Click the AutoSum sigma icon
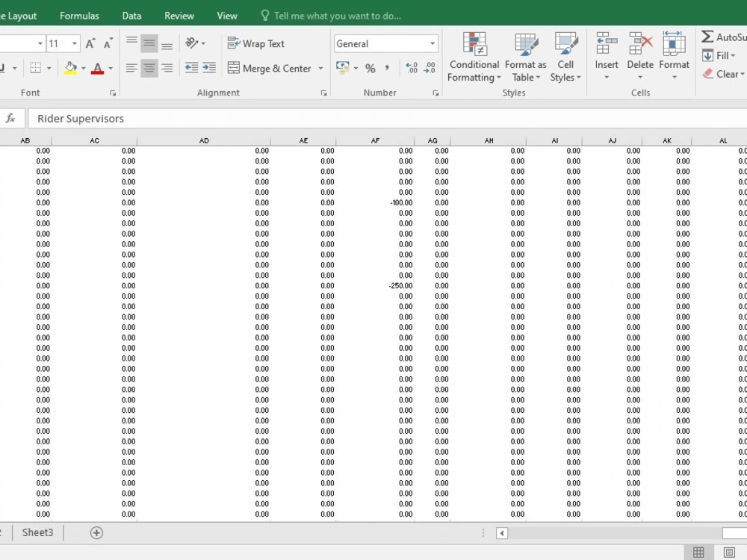747x560 pixels. pos(708,37)
